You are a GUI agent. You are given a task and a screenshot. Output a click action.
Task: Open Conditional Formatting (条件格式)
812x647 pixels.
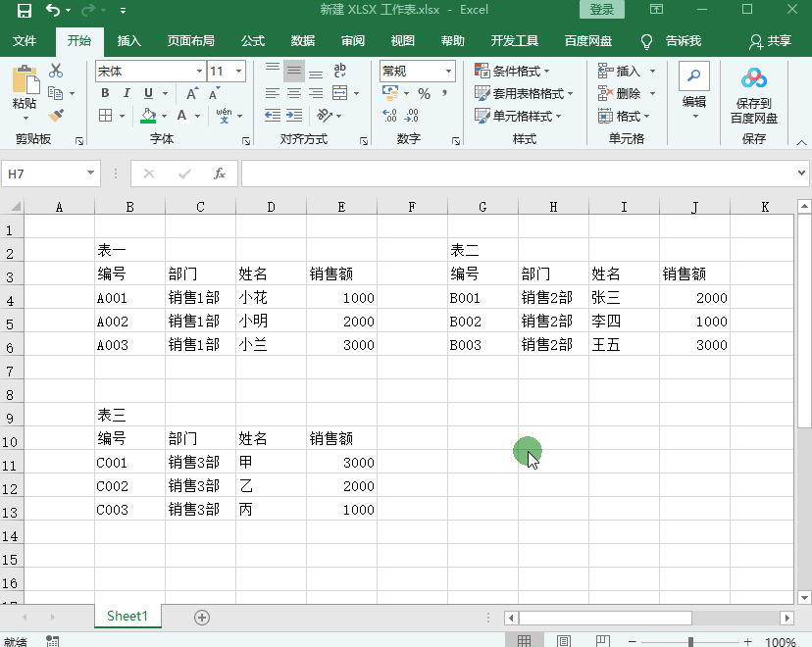point(510,71)
